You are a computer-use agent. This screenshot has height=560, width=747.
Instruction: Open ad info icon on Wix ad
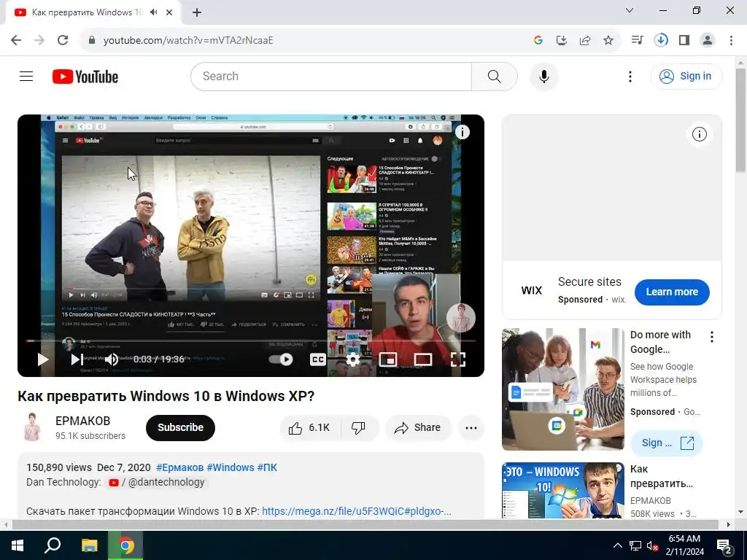700,134
